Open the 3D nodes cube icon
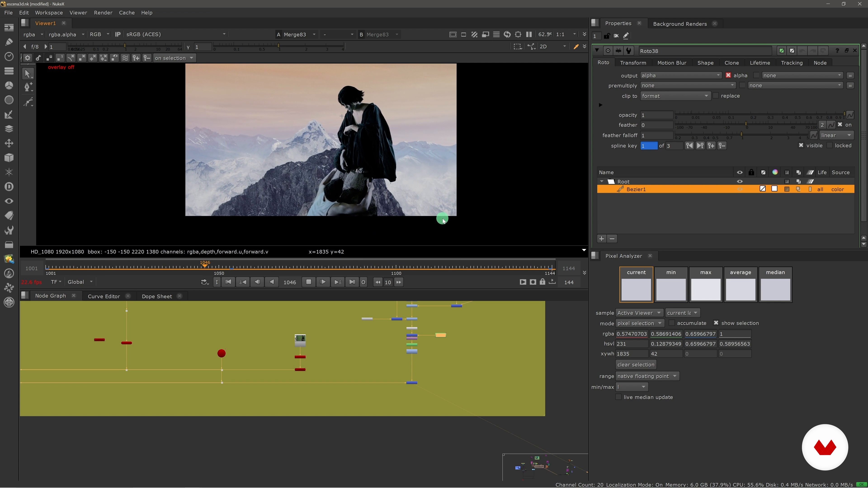 click(x=9, y=158)
